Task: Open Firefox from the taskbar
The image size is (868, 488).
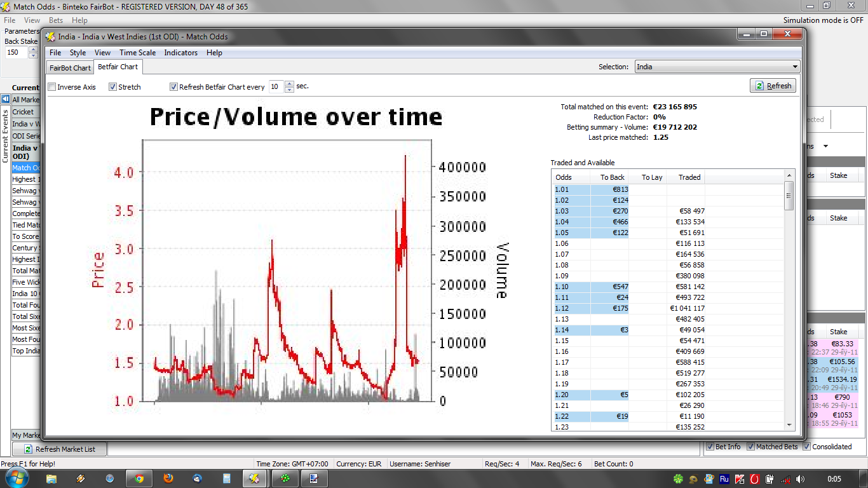Action: pos(168,478)
